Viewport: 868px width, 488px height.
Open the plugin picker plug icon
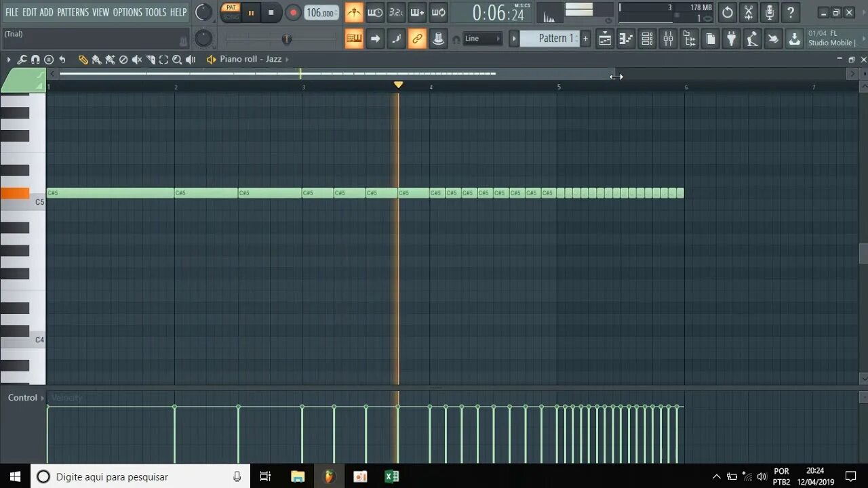(731, 39)
